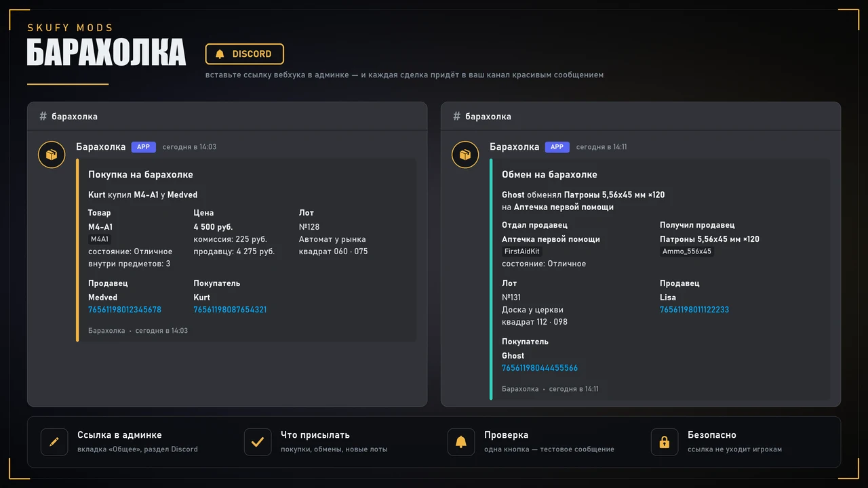Click the FirstAidKit code tag
Viewport: 868px width, 488px height.
pos(521,251)
